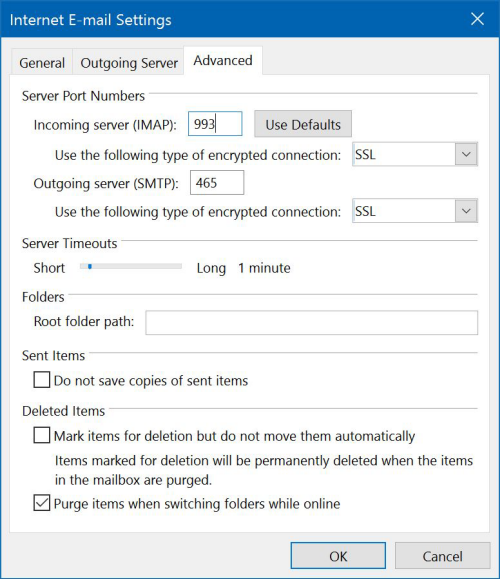This screenshot has width=500, height=579.
Task: Click the Root folder path field
Action: pos(311,323)
